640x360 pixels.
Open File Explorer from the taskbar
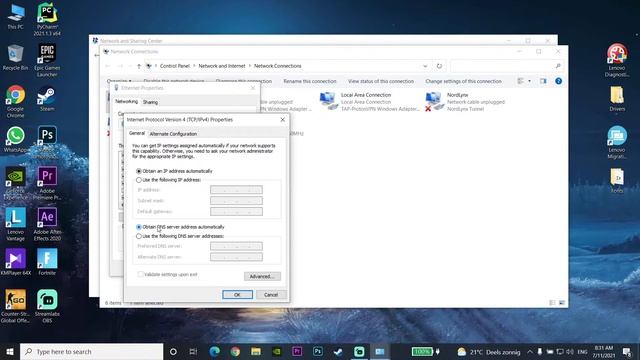pyautogui.click(x=256, y=351)
